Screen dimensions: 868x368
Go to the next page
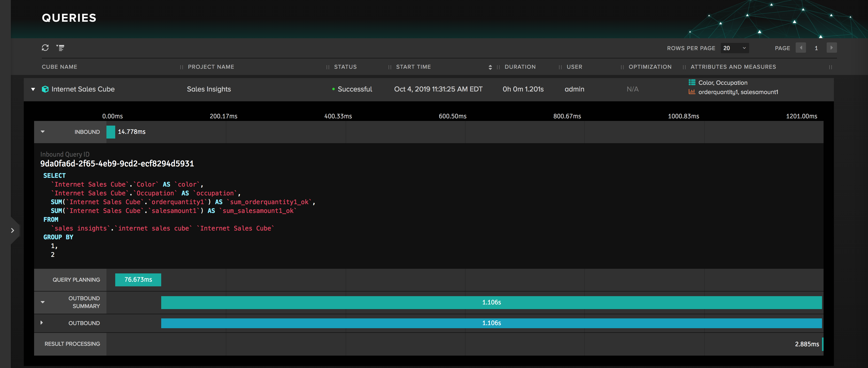831,48
